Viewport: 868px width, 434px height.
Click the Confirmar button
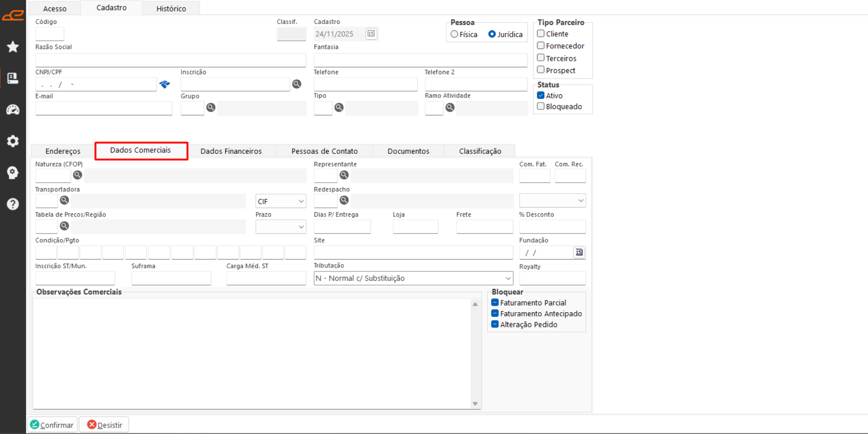(x=52, y=425)
